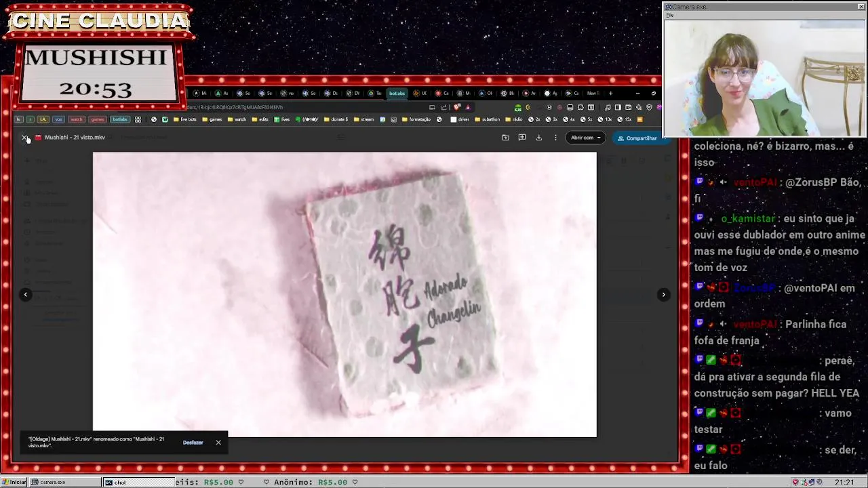This screenshot has height=488, width=868.
Task: Select the watch tab group chip
Action: [x=77, y=119]
